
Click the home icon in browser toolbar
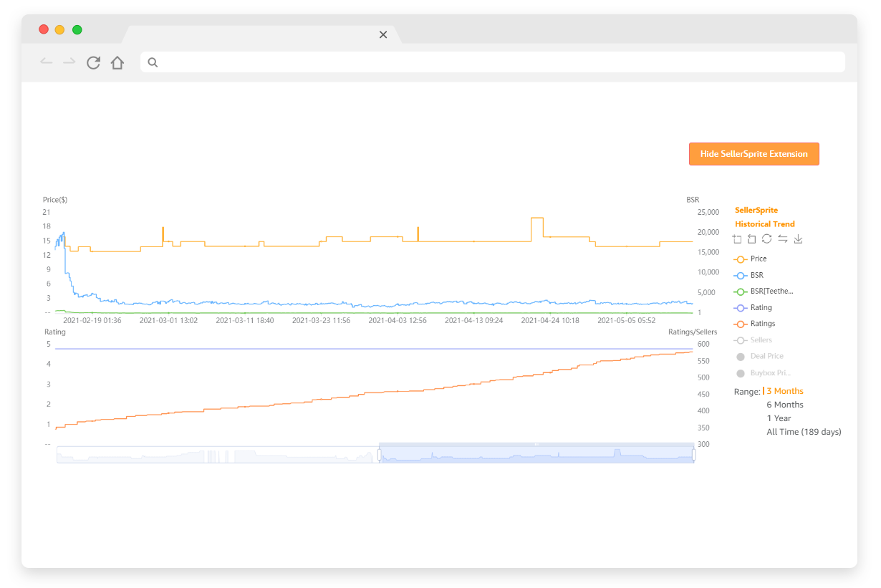click(x=117, y=63)
